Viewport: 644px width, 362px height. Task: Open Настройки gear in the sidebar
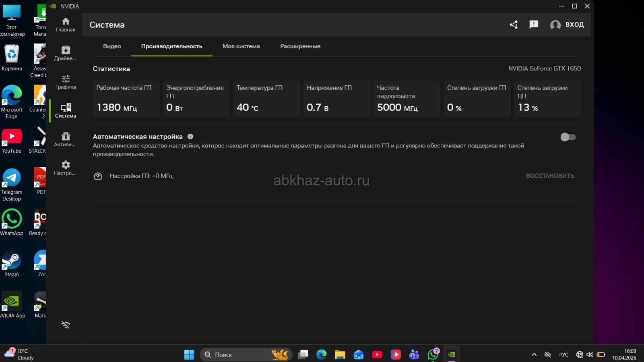(66, 168)
